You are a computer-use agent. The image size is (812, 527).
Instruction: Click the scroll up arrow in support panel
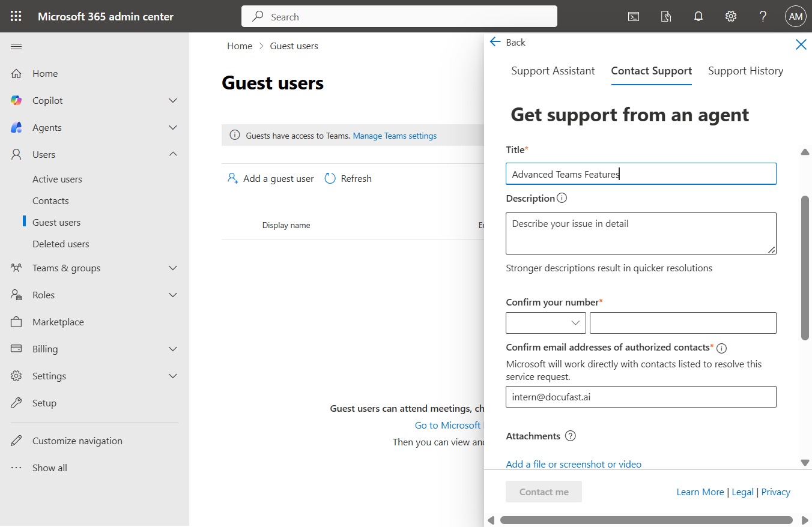point(805,152)
